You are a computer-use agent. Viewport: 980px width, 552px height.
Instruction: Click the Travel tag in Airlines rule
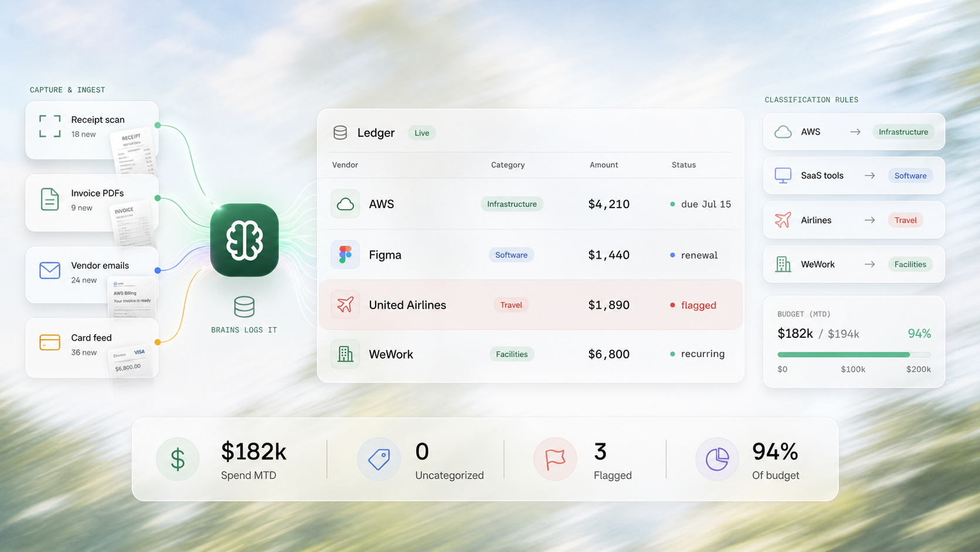[x=906, y=220]
